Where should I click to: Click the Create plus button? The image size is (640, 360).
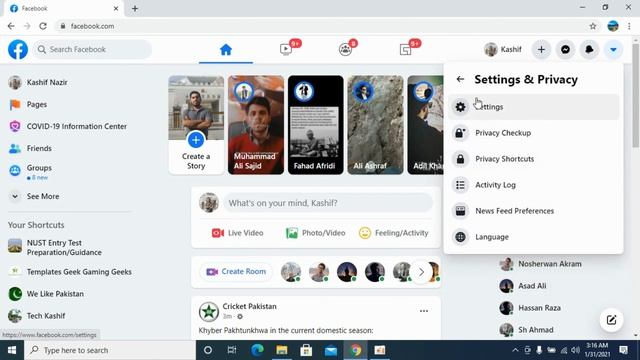pos(541,49)
